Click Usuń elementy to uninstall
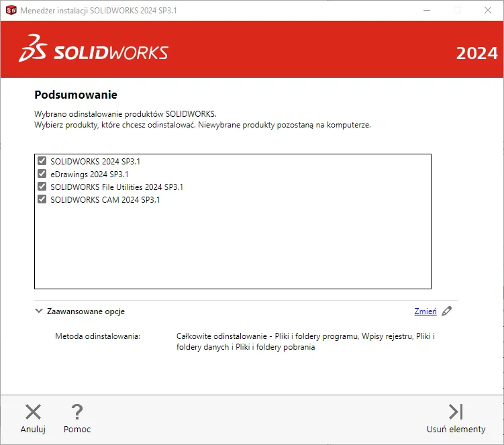This screenshot has height=445, width=504. click(456, 419)
